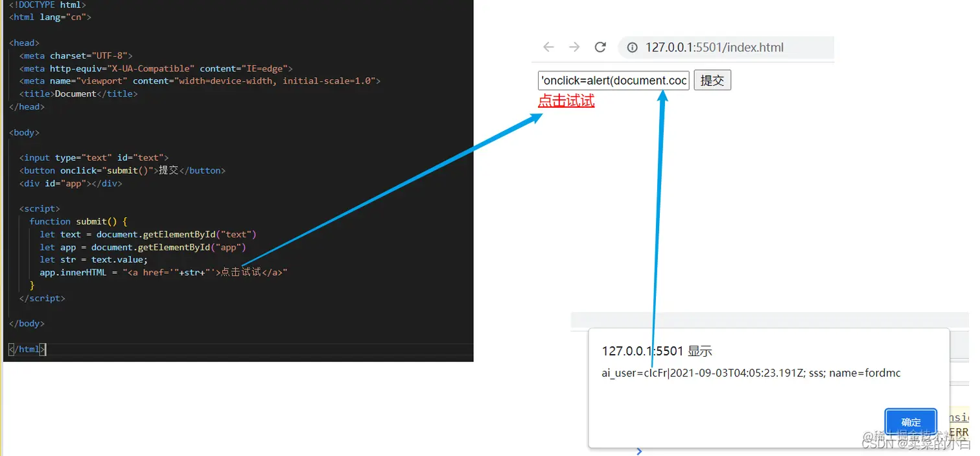Click the <!DOCTYPE html> line in the editor
Screen dimensions: 980x456
pyautogui.click(x=47, y=5)
